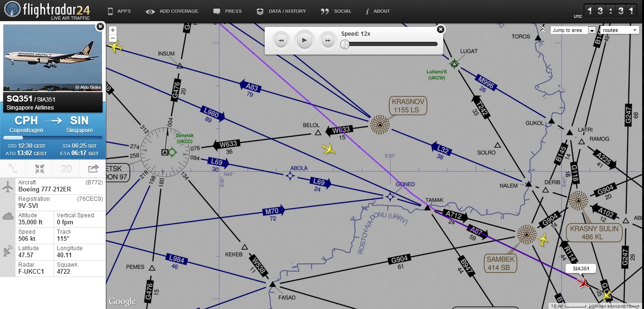Collapse the map controls chevron
The height and width of the screenshot is (309, 644).
pos(543,29)
